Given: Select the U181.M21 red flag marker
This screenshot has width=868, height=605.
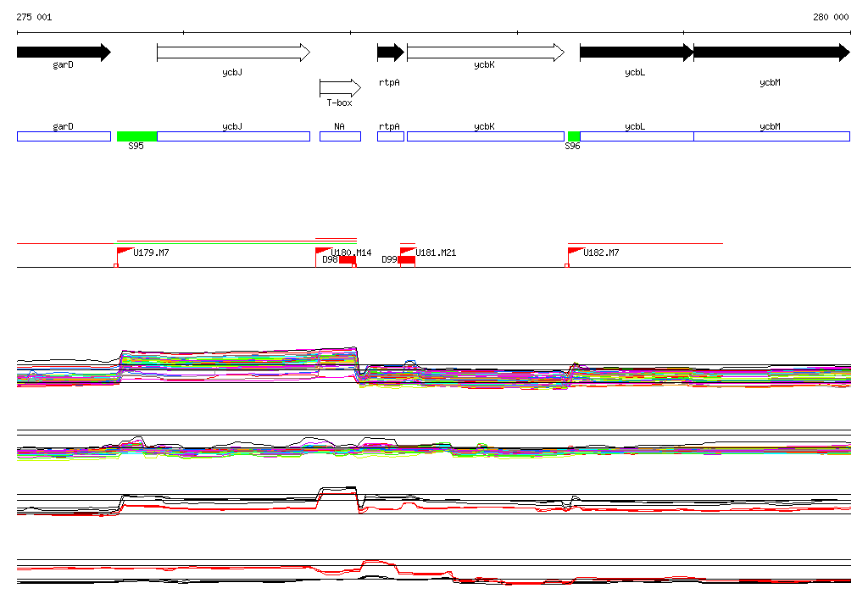Looking at the screenshot, I should (408, 252).
